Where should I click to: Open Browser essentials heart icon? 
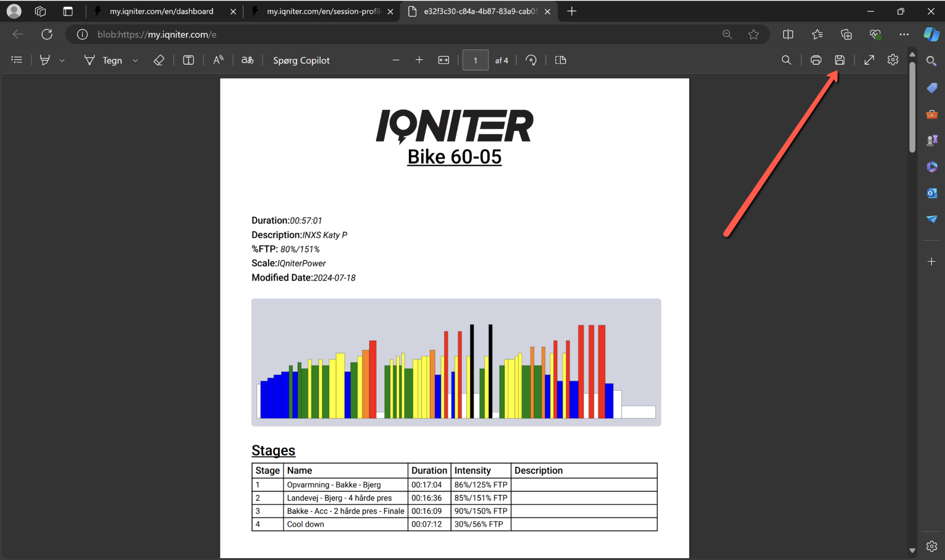coord(875,35)
